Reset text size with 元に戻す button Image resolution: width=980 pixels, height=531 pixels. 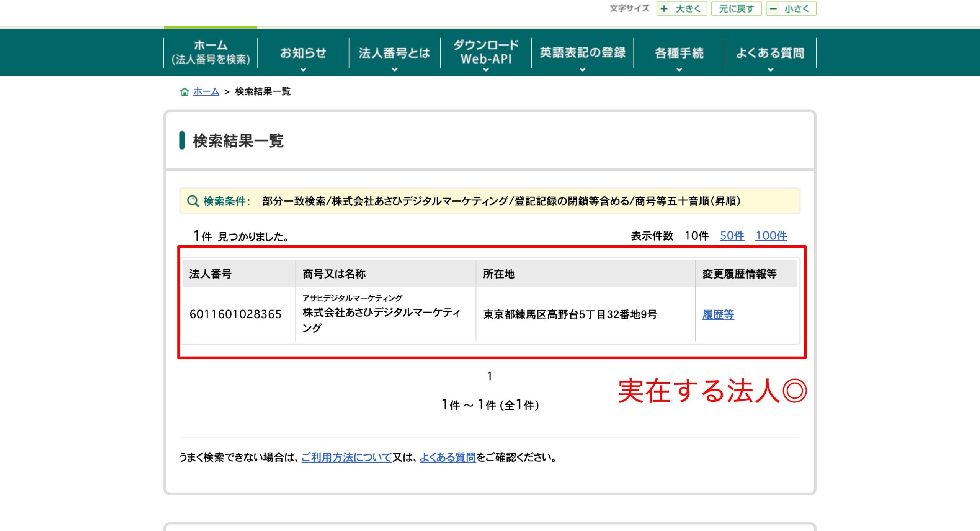coord(736,9)
